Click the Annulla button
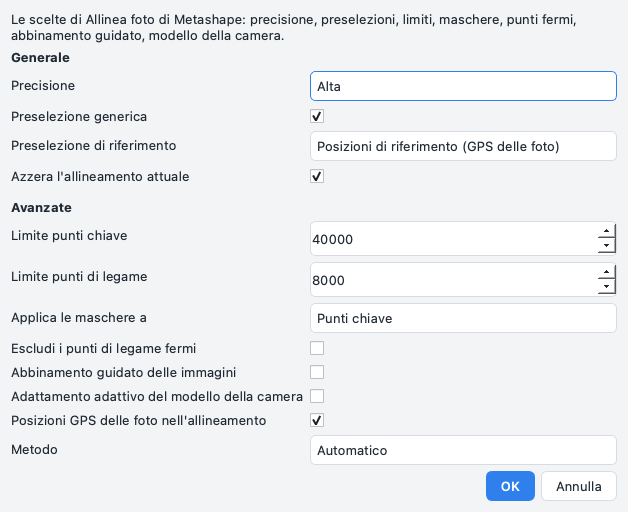The height and width of the screenshot is (512, 628). pyautogui.click(x=579, y=486)
